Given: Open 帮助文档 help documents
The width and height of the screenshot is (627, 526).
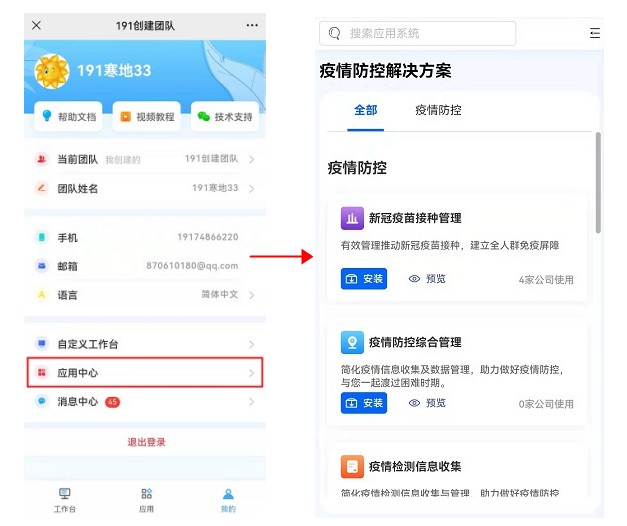Looking at the screenshot, I should pyautogui.click(x=68, y=117).
